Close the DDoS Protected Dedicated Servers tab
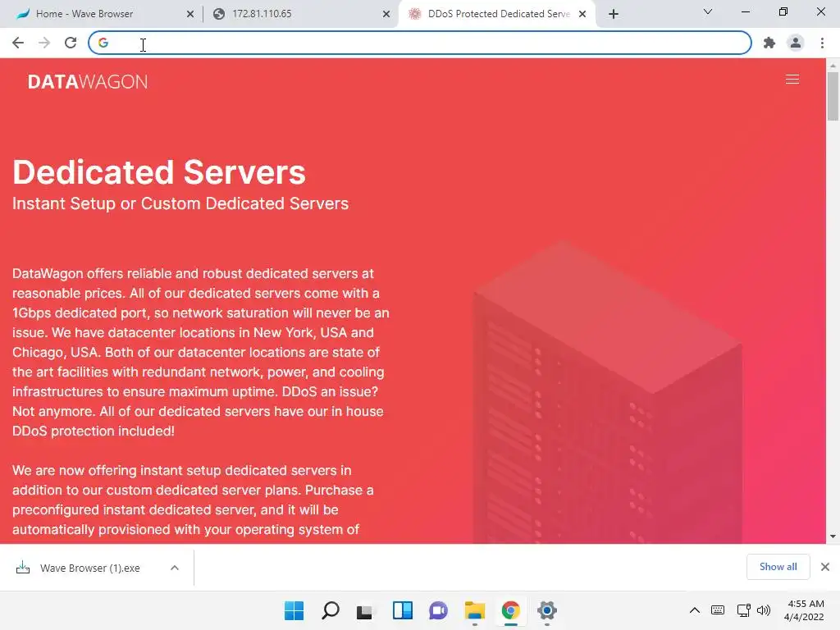 click(x=582, y=14)
